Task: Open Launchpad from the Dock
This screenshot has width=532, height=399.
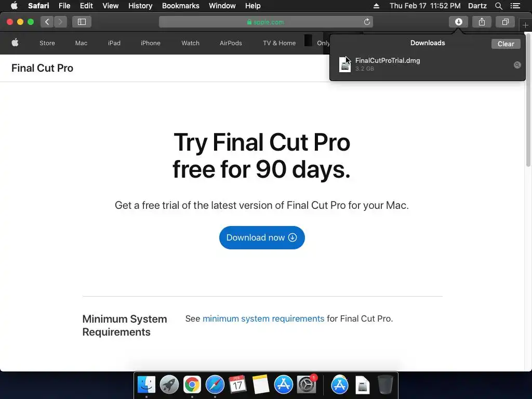Action: pyautogui.click(x=169, y=385)
